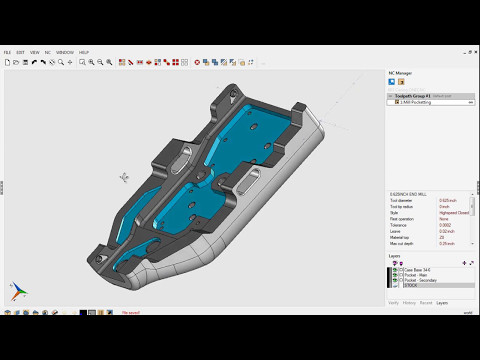This screenshot has height=360, width=480.
Task: Click the properties panel scrollbar thumb
Action: tap(472, 205)
